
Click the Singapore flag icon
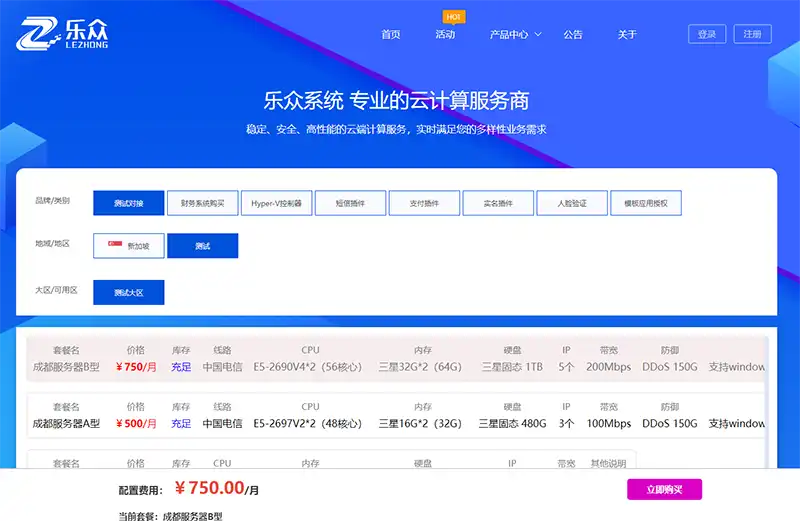point(115,245)
